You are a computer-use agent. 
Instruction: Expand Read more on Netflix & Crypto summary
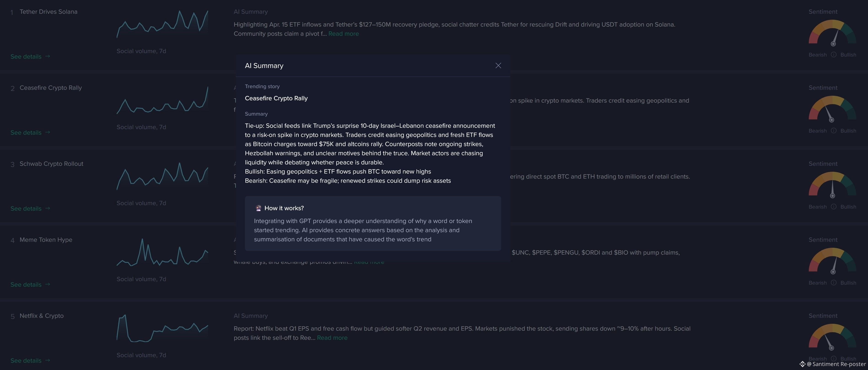point(332,338)
